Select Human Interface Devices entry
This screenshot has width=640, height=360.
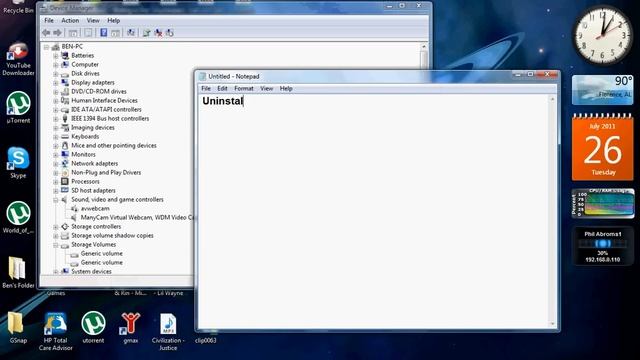click(x=104, y=100)
